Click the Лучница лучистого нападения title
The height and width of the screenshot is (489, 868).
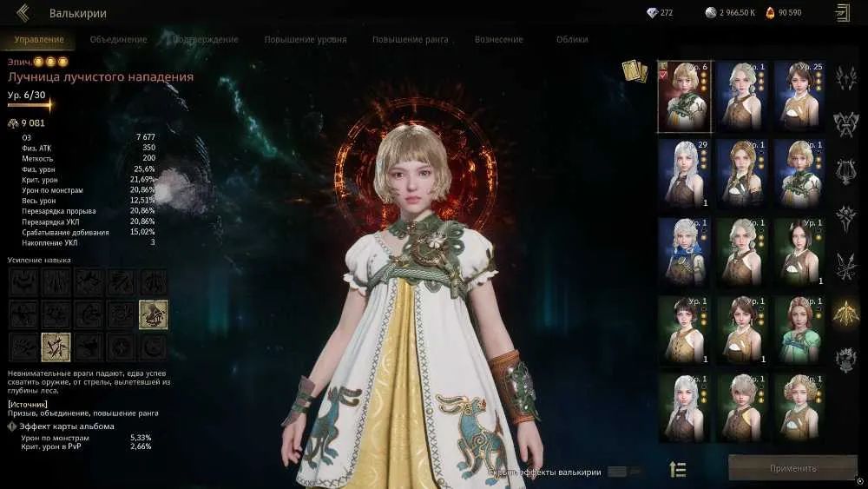101,77
